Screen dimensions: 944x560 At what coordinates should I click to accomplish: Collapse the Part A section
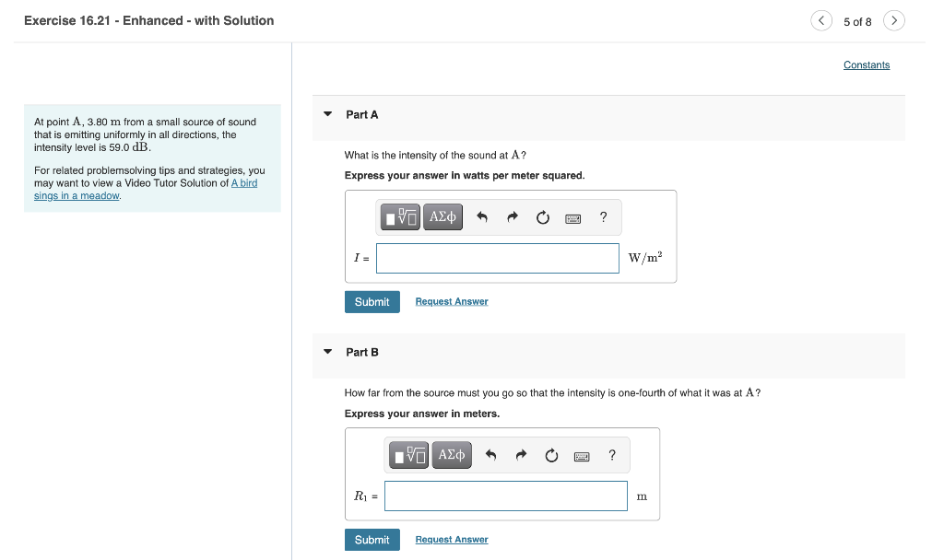tap(328, 113)
